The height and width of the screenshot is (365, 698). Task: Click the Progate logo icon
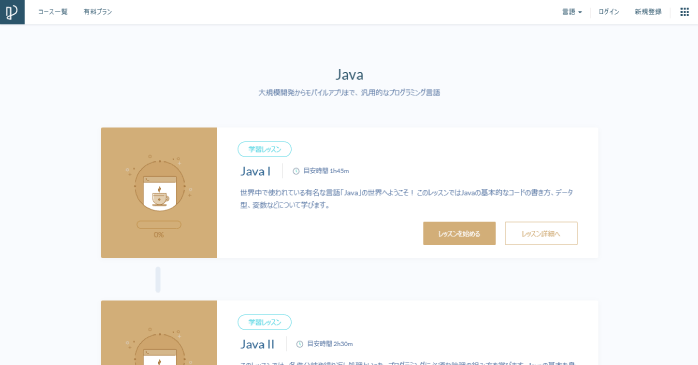[12, 12]
